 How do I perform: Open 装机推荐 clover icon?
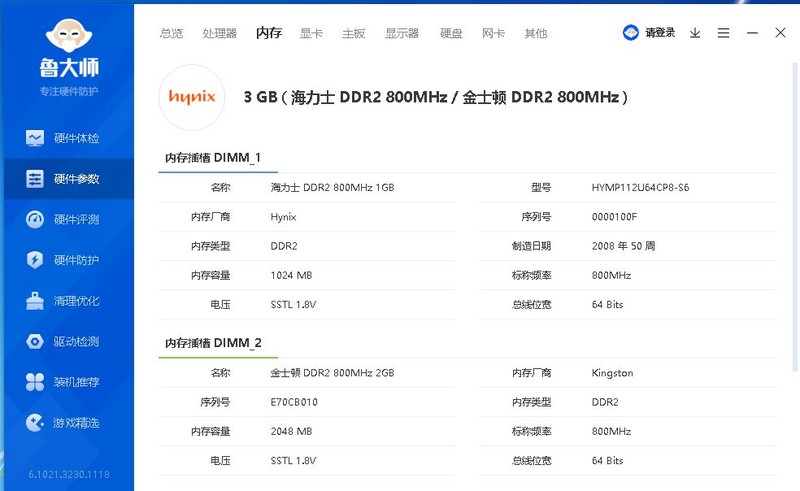pyautogui.click(x=35, y=382)
